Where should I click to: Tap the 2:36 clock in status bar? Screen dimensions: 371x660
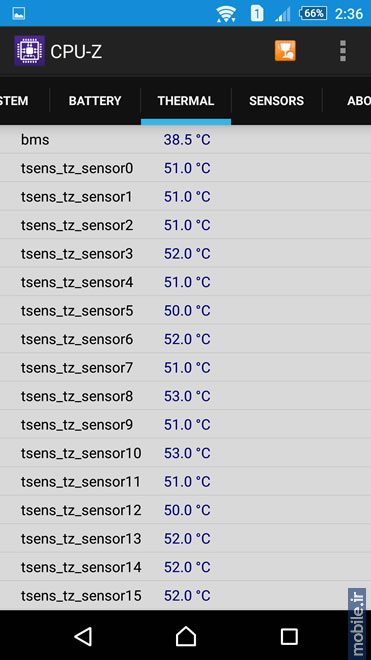349,14
